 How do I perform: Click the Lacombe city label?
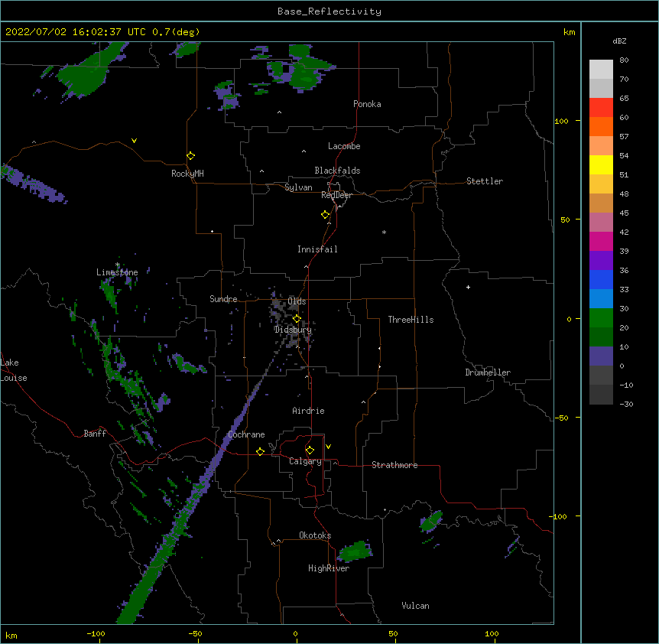click(x=344, y=146)
